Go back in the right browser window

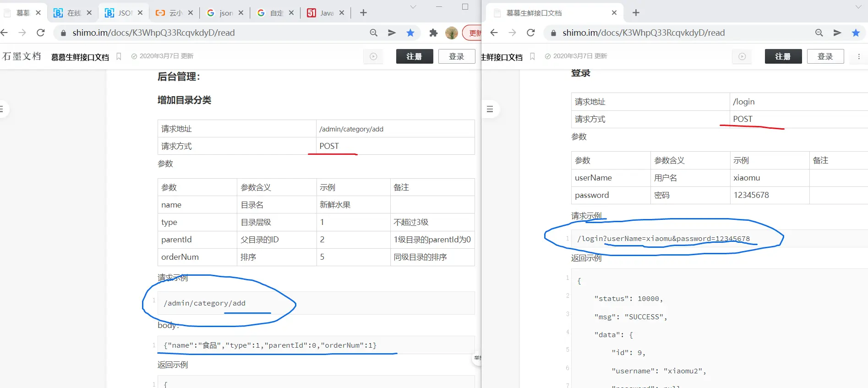tap(494, 33)
